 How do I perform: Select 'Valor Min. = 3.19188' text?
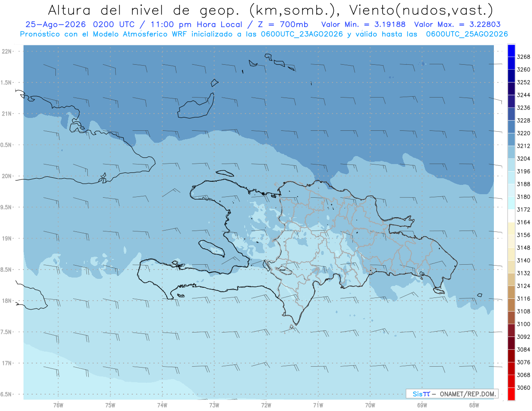point(363,25)
